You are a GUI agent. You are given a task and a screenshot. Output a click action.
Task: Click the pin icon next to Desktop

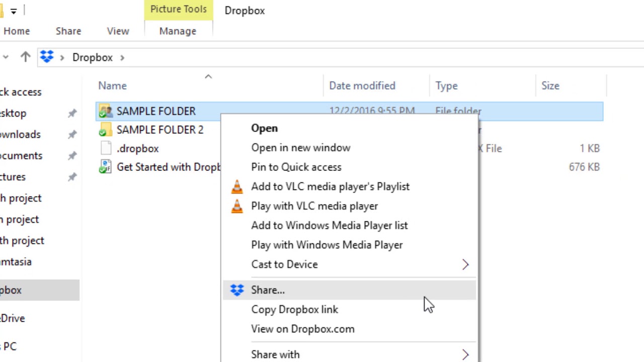click(x=72, y=113)
